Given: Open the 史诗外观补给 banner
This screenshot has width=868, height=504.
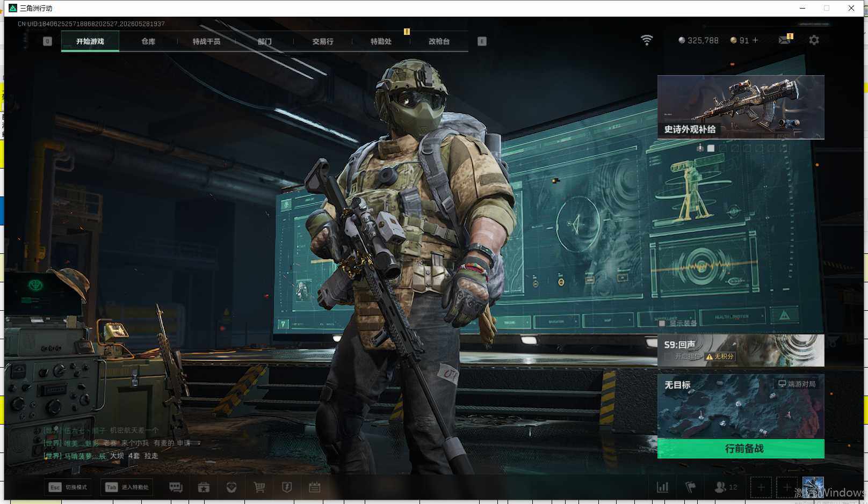Looking at the screenshot, I should [741, 107].
